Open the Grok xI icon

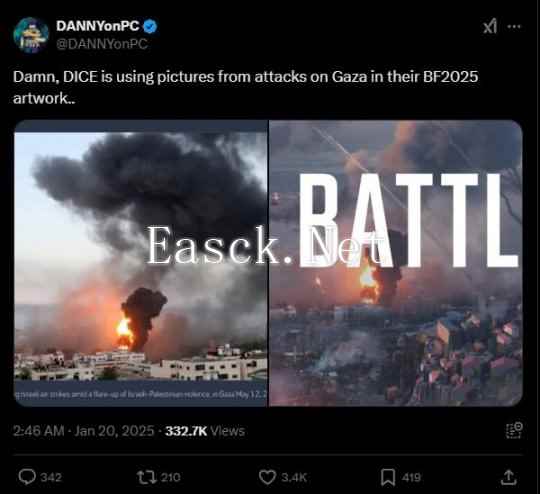pos(490,27)
